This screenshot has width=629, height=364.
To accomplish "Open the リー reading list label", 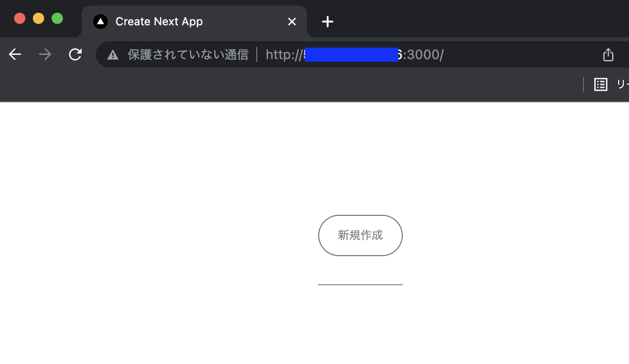I will pos(622,84).
